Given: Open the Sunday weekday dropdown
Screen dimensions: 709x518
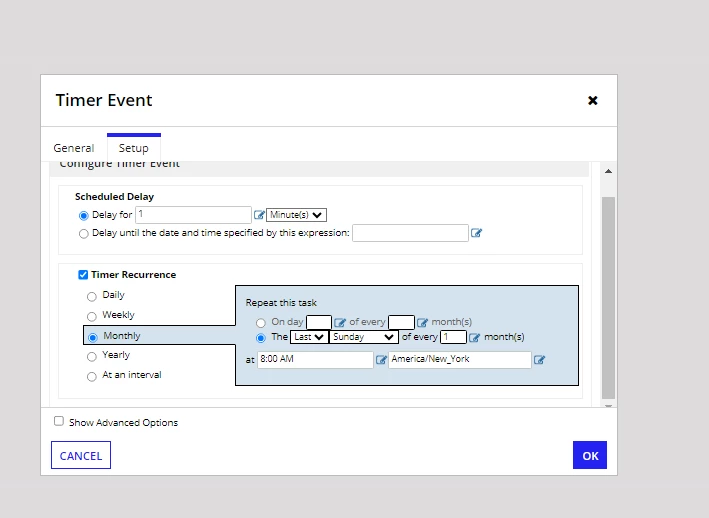Looking at the screenshot, I should coord(364,337).
